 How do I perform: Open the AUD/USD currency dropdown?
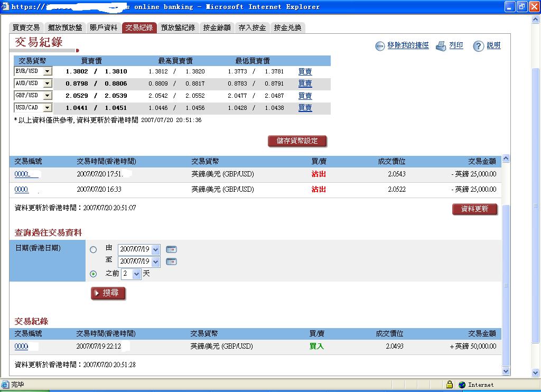48,83
